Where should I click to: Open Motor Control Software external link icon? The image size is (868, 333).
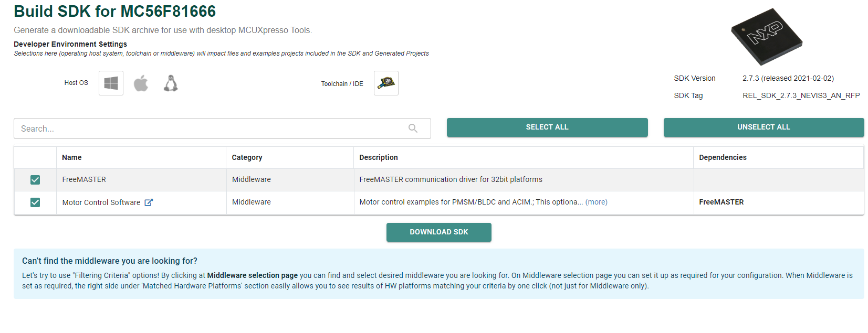pyautogui.click(x=149, y=202)
